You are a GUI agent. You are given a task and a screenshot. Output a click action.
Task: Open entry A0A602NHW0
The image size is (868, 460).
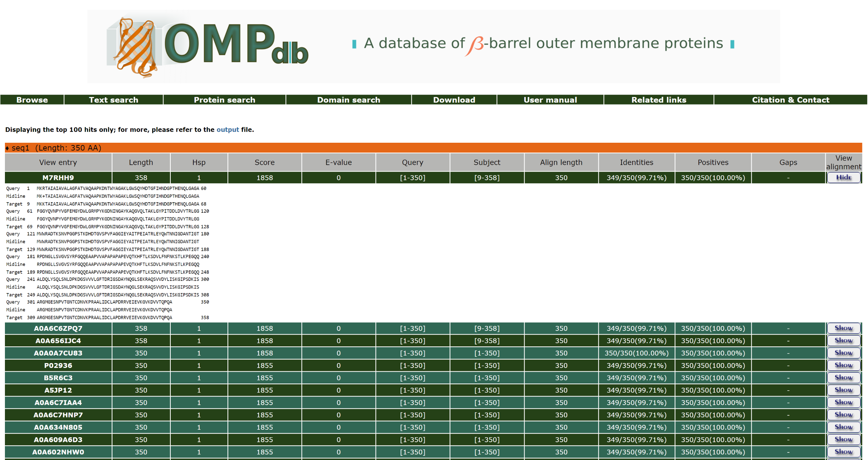[58, 452]
